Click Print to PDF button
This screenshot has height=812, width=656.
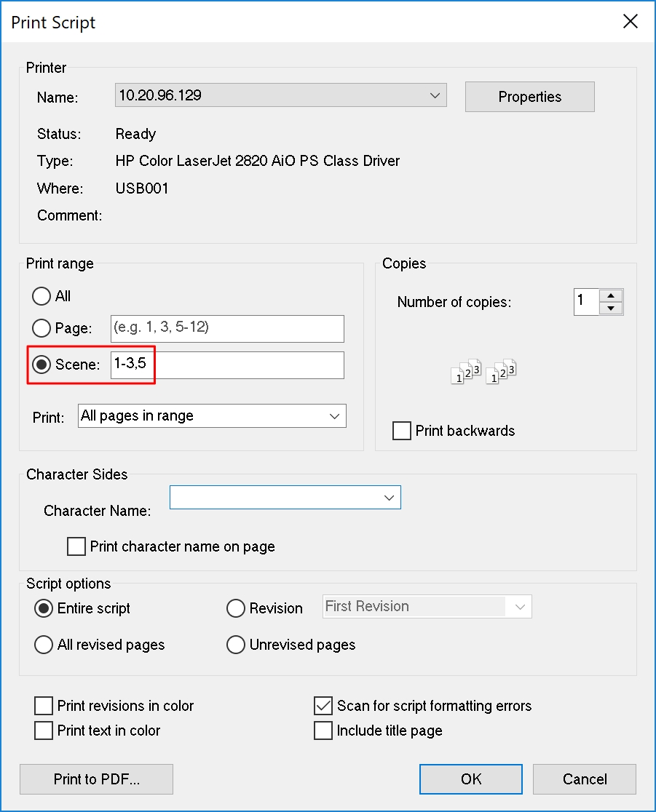point(96,779)
